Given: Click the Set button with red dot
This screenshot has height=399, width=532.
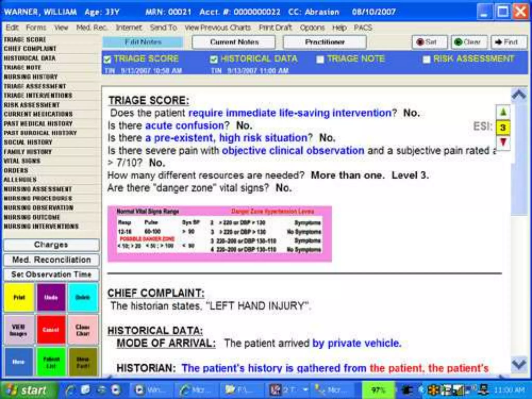Looking at the screenshot, I should (430, 42).
